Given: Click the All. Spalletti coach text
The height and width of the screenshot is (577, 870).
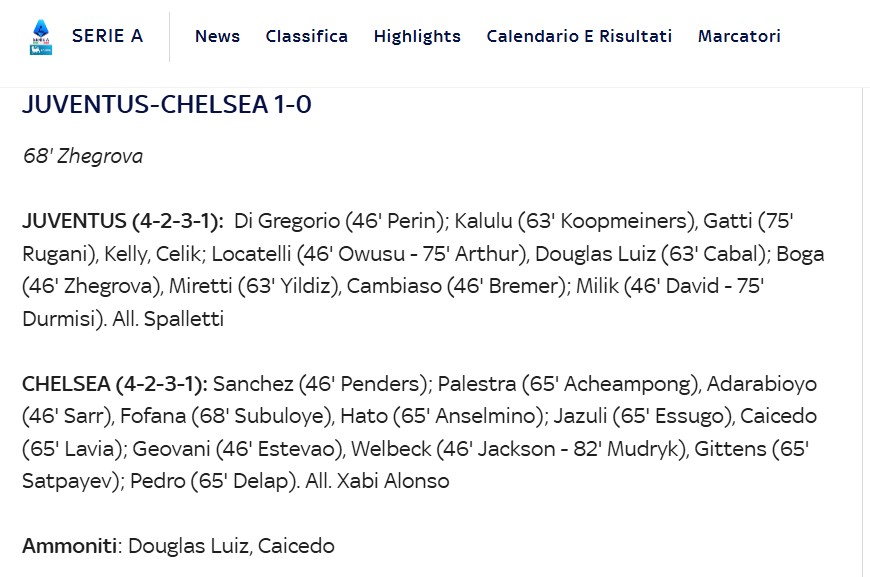Looking at the screenshot, I should [168, 319].
